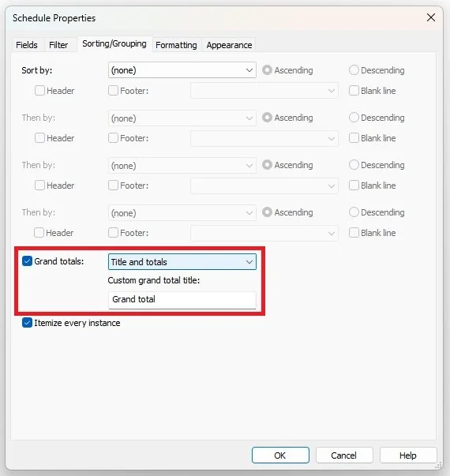The width and height of the screenshot is (450, 476).
Task: Open the first Then by dropdown
Action: (182, 118)
